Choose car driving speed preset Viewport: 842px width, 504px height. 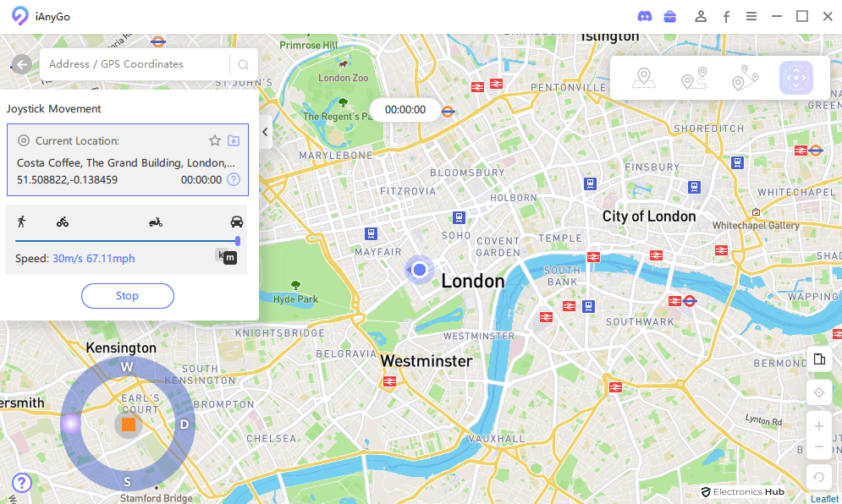[236, 222]
